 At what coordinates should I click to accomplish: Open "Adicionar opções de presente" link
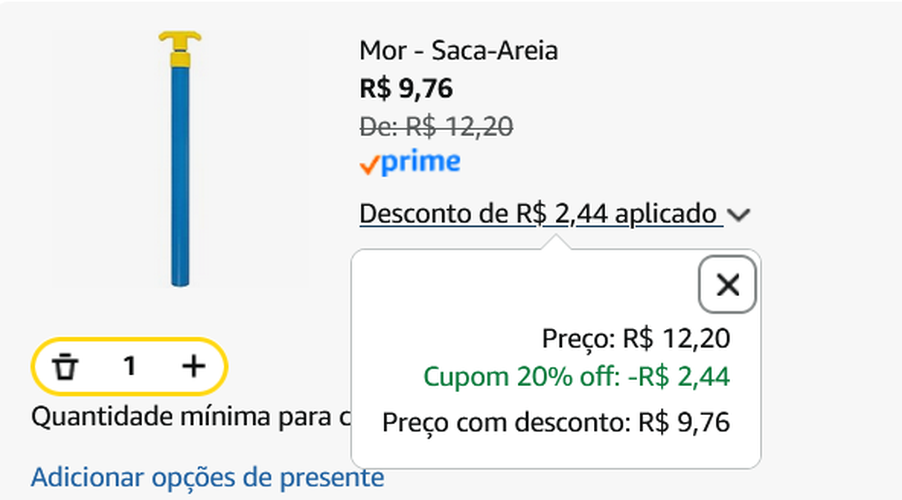point(207,477)
